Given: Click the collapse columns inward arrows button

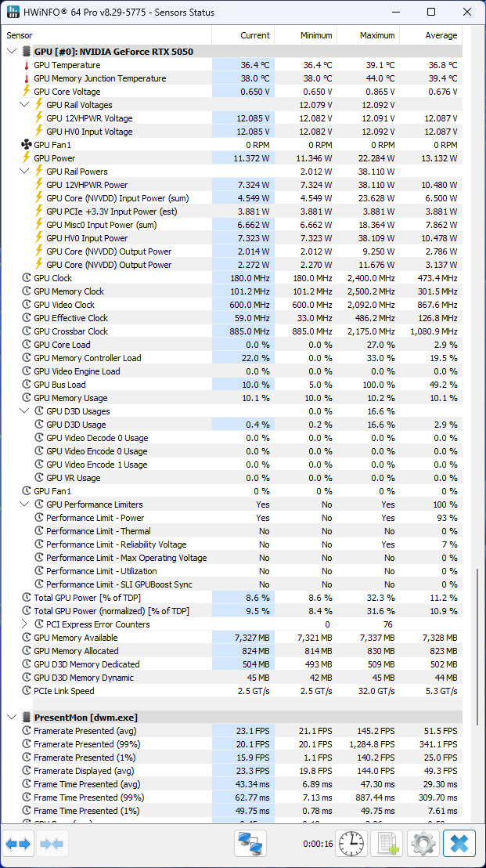Looking at the screenshot, I should click(x=52, y=844).
